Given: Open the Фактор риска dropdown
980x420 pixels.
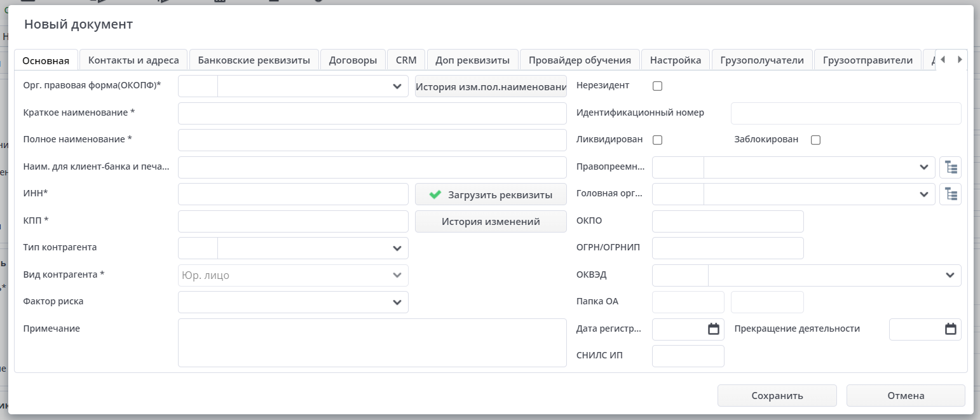Looking at the screenshot, I should point(397,302).
